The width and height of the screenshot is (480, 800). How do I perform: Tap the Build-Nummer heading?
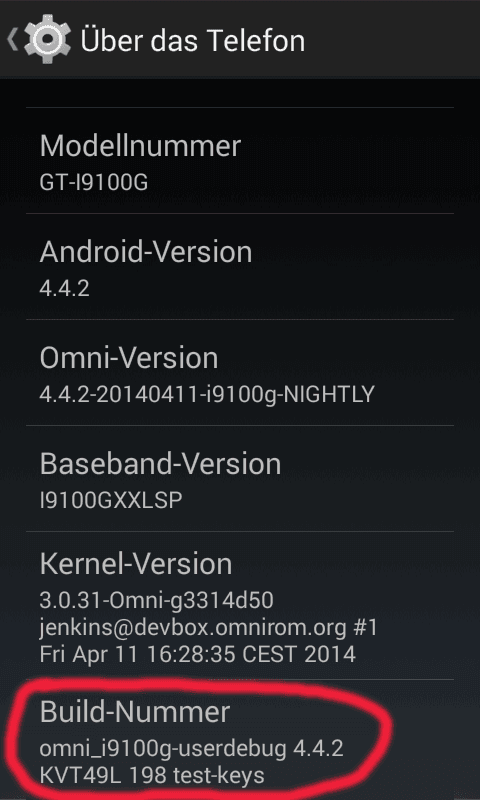click(x=135, y=712)
